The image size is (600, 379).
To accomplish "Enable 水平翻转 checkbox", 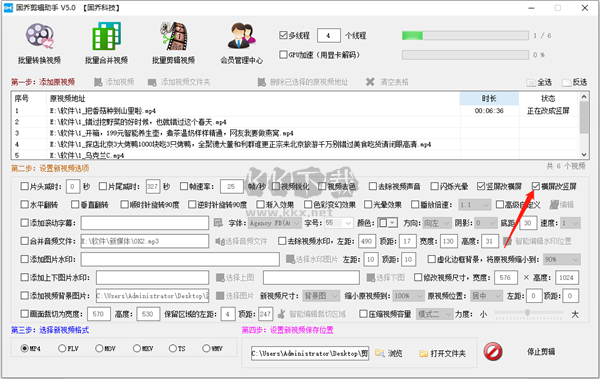I will tap(24, 205).
